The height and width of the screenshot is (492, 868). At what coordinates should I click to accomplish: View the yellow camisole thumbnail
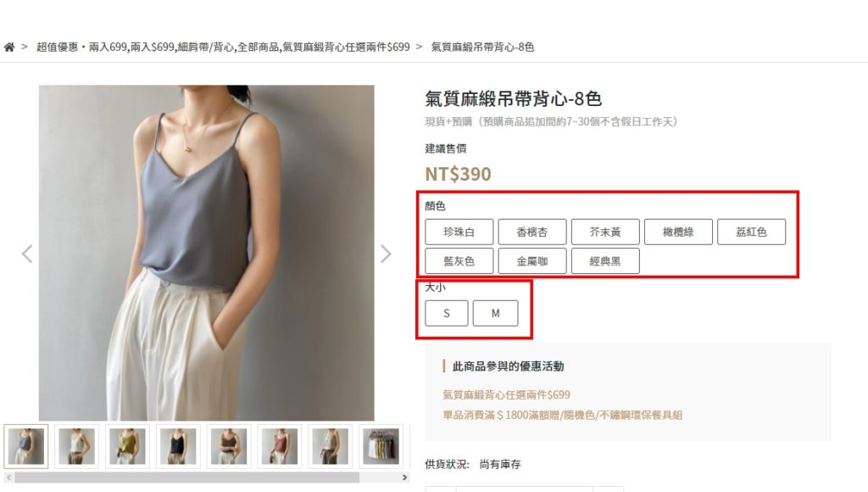[x=127, y=446]
